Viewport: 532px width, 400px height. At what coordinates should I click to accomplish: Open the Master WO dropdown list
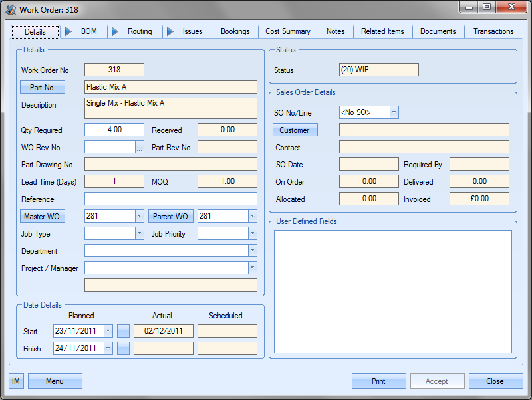coord(139,216)
